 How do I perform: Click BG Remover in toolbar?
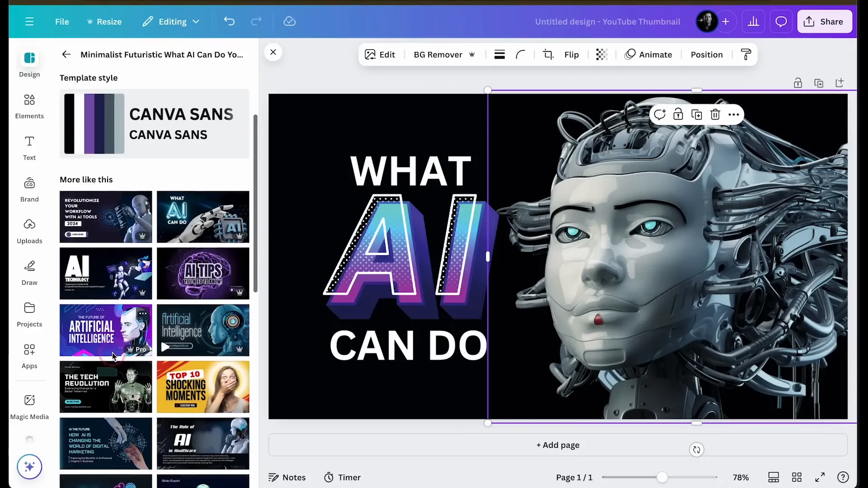(444, 55)
